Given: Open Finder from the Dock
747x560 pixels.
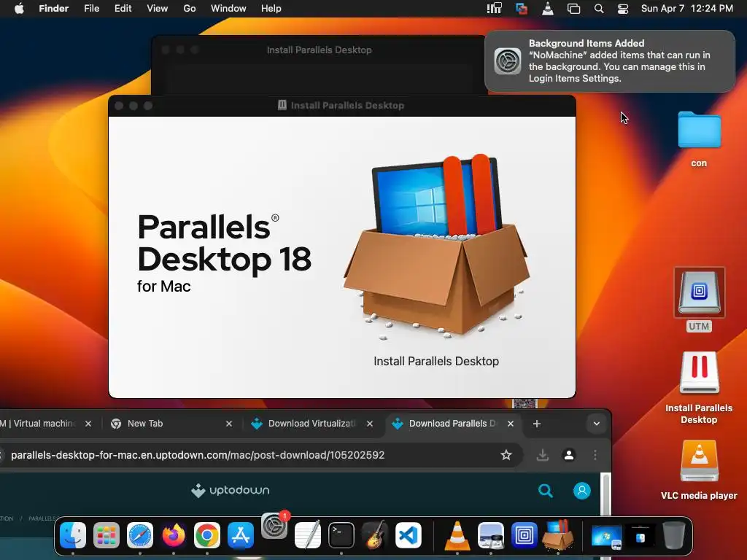Looking at the screenshot, I should [73, 535].
